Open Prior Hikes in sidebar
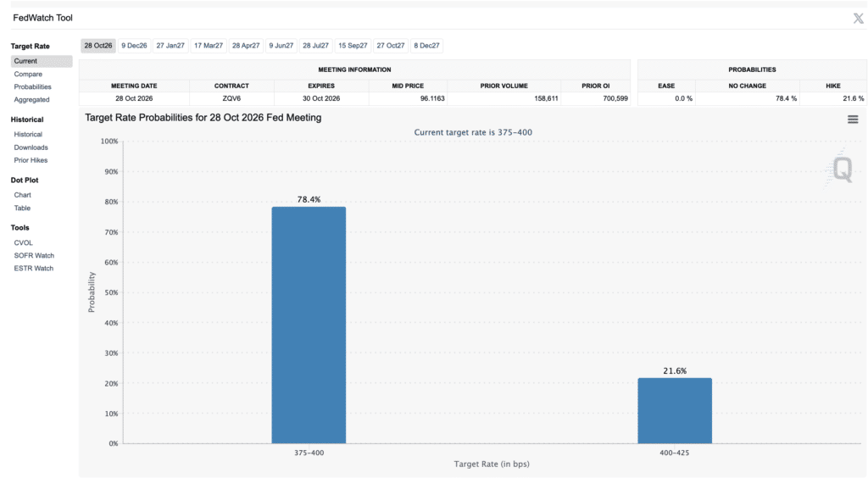The image size is (868, 478). 31,160
